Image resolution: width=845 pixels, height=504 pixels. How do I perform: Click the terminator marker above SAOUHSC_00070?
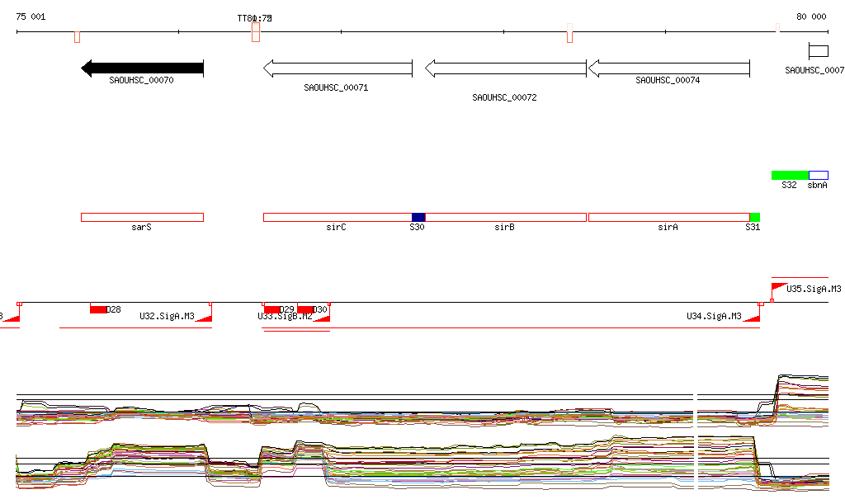(77, 37)
